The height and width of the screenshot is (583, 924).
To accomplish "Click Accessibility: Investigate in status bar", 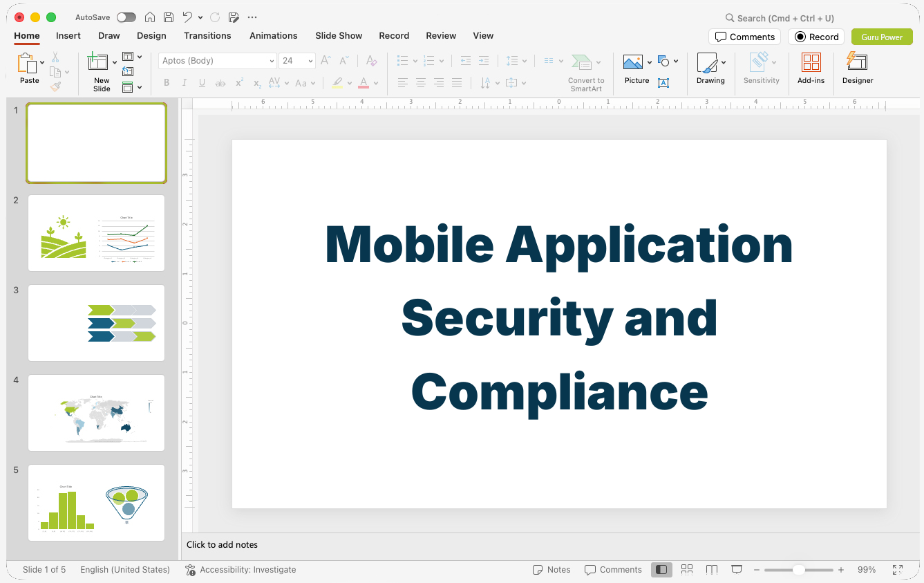I will click(x=241, y=570).
